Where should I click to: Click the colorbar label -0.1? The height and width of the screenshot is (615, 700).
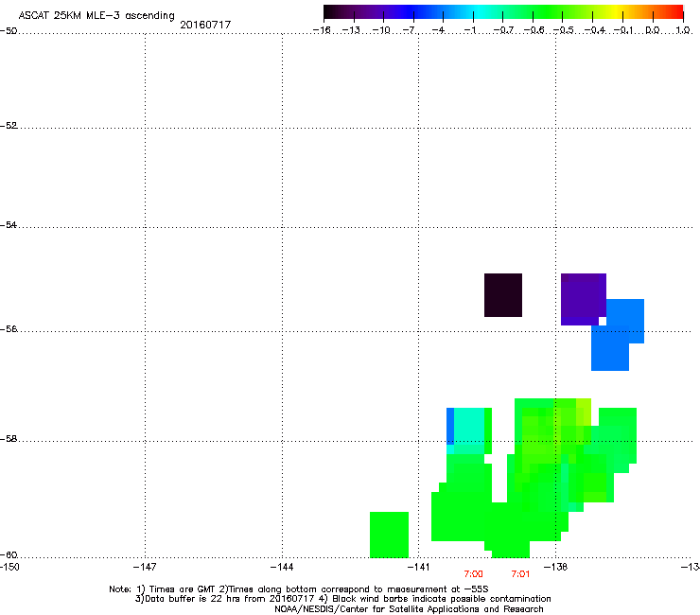(x=623, y=30)
